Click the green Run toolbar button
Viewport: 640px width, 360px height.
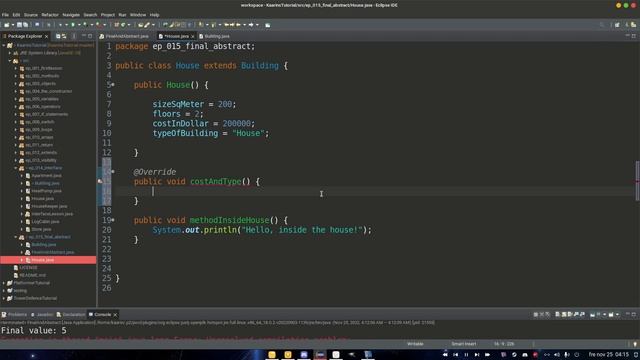coord(73,25)
